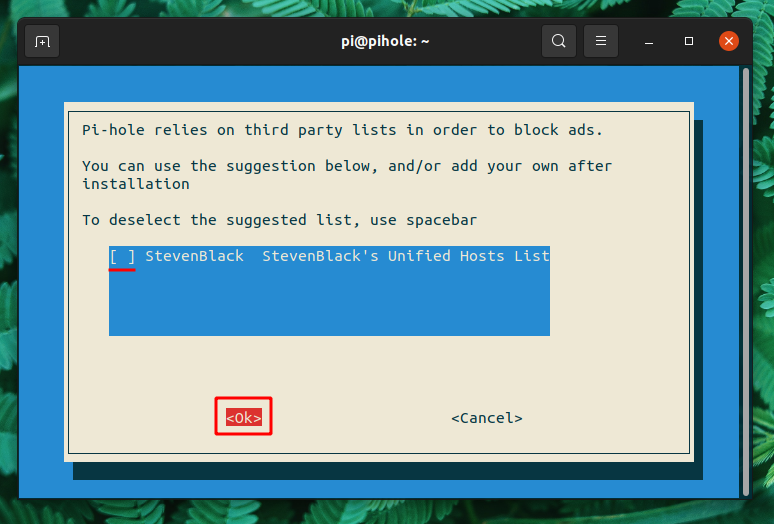The image size is (774, 524).
Task: Confirm the dialog with the Ok button
Action: (x=243, y=417)
